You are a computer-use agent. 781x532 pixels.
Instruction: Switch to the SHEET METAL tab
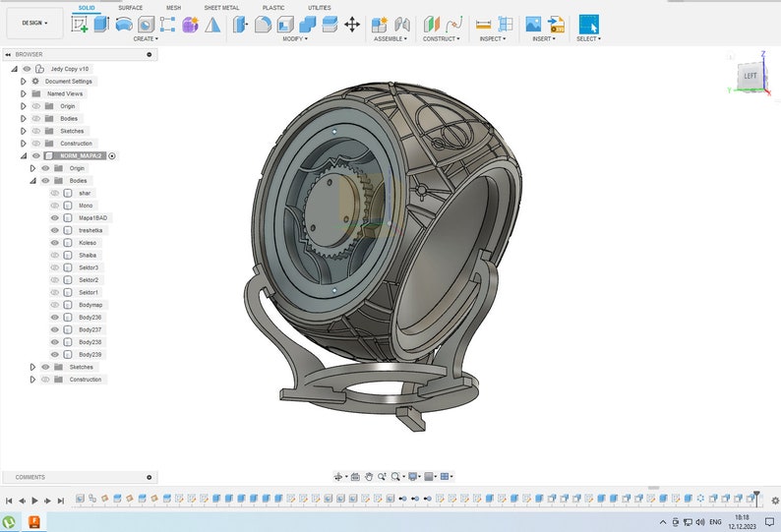pos(221,8)
